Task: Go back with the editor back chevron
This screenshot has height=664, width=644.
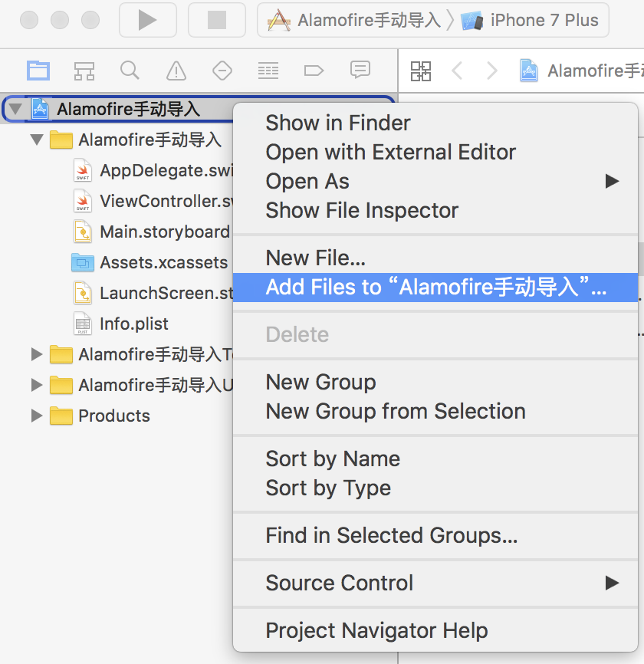Action: tap(457, 71)
